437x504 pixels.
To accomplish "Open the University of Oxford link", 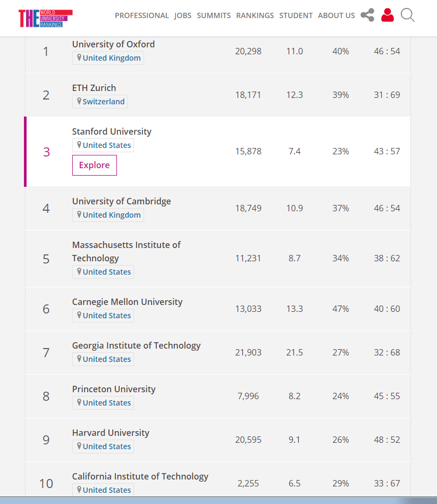I will pyautogui.click(x=113, y=44).
